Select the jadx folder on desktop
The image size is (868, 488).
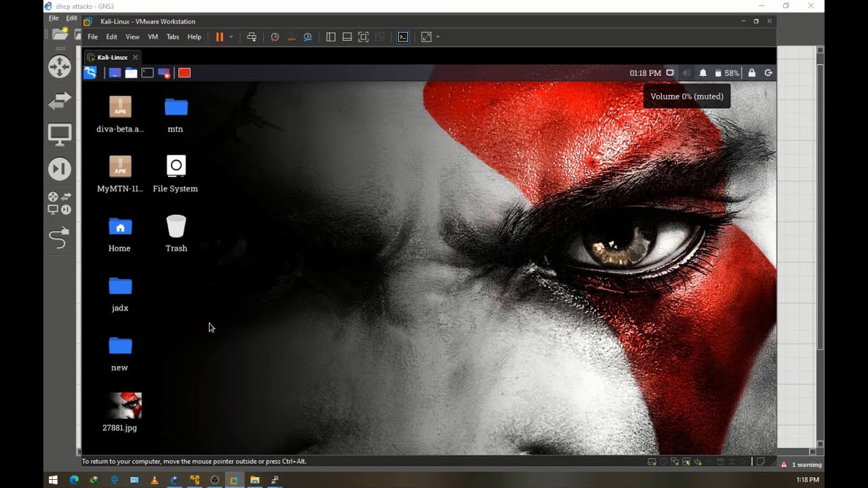tap(120, 293)
